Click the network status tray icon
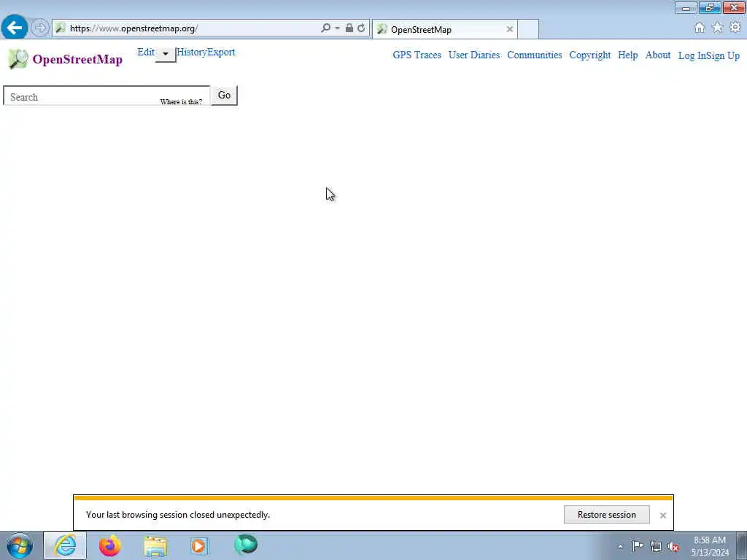This screenshot has width=747, height=560. pos(656,547)
